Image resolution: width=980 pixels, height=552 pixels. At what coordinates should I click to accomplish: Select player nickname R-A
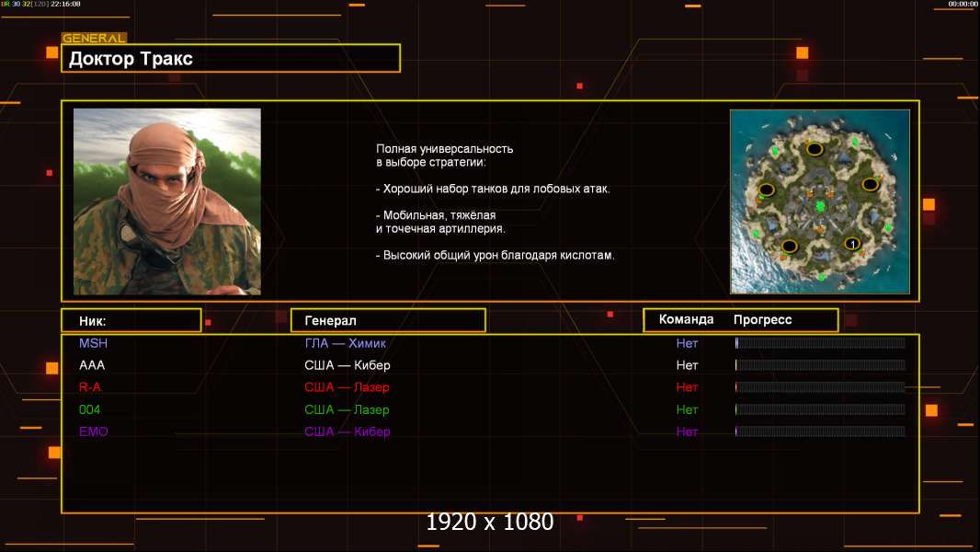[90, 387]
